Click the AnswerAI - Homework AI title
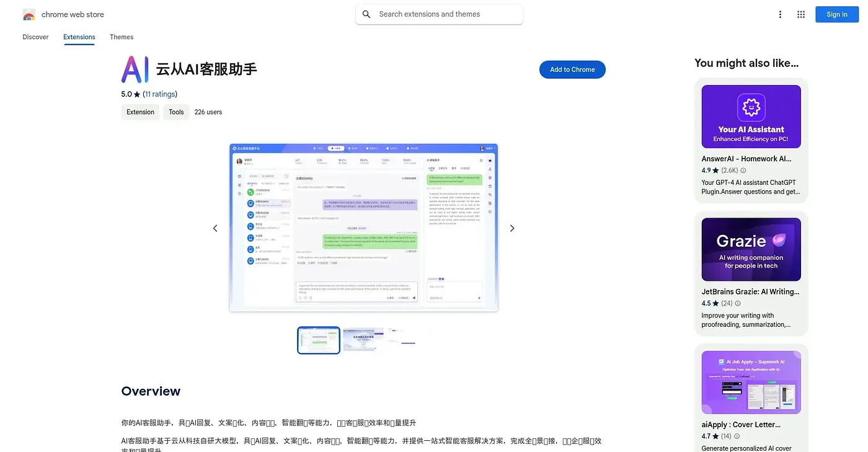The height and width of the screenshot is (452, 868). [x=746, y=159]
